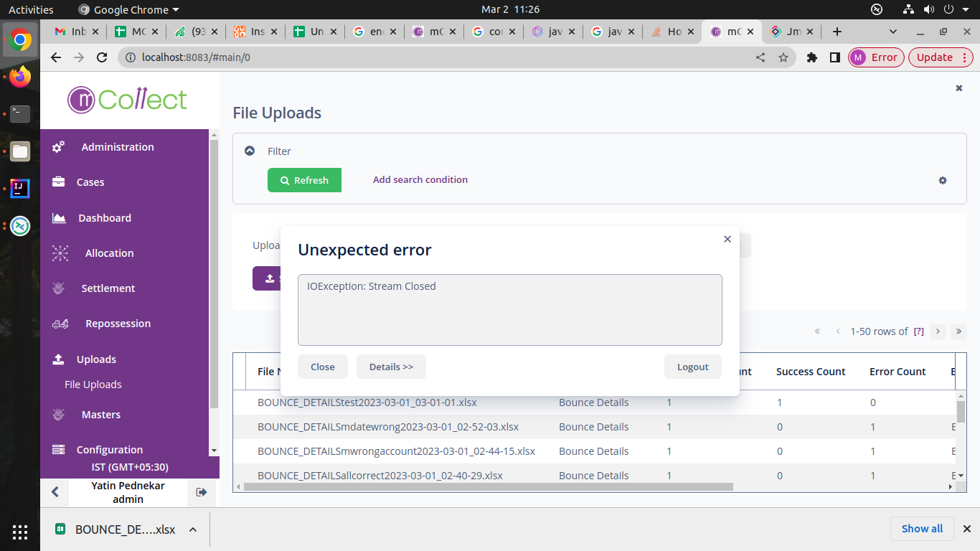Jump to last page of rows
This screenshot has height=551, width=980.
tap(958, 331)
